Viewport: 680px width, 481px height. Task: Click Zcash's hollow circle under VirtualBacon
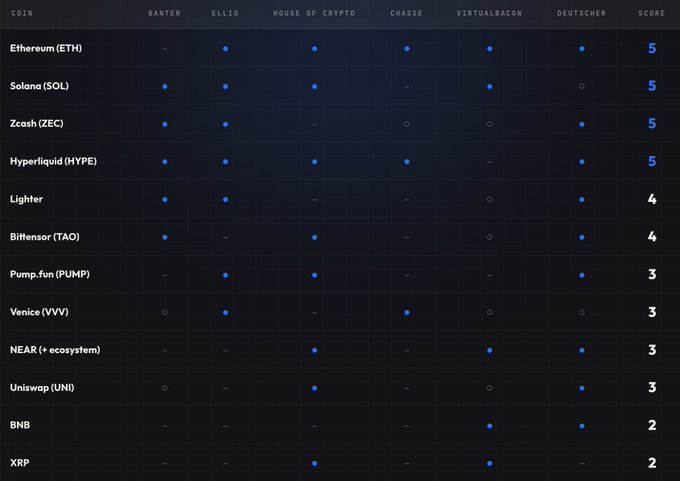click(x=490, y=124)
